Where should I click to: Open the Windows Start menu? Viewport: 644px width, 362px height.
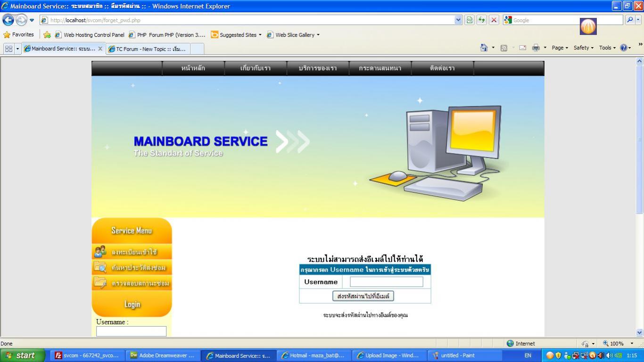click(x=23, y=355)
